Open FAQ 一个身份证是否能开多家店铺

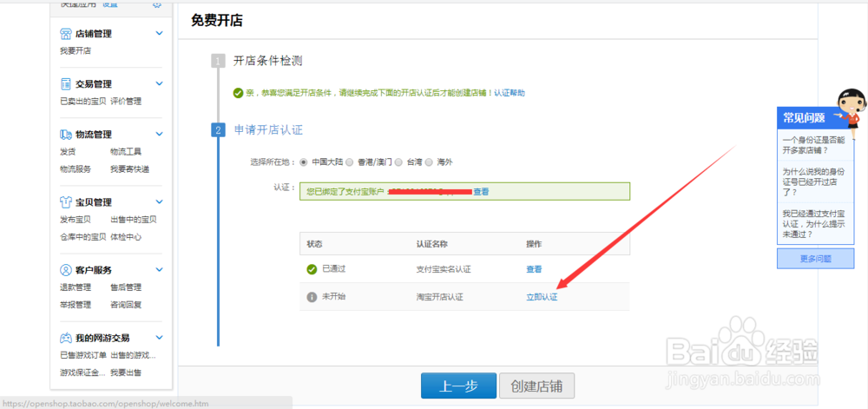(813, 145)
